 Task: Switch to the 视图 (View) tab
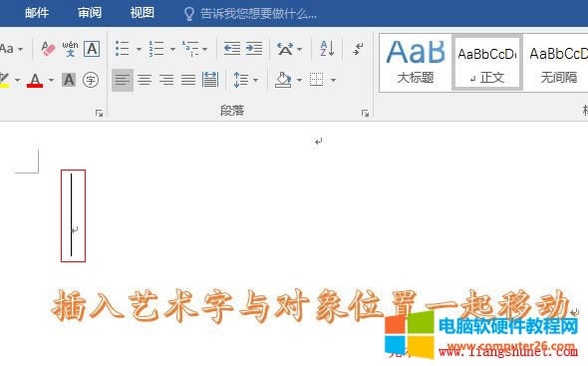tap(143, 13)
